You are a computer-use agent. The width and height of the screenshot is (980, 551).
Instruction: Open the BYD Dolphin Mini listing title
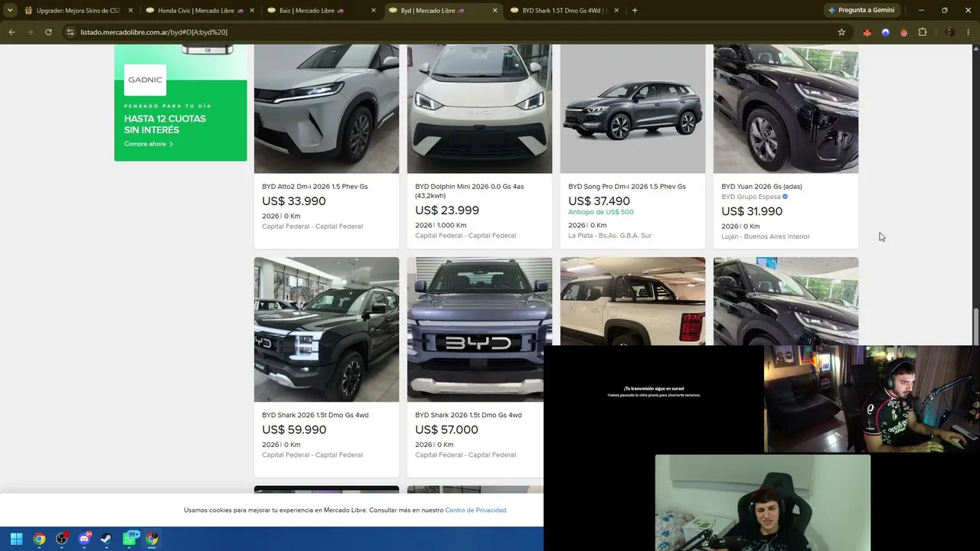469,191
